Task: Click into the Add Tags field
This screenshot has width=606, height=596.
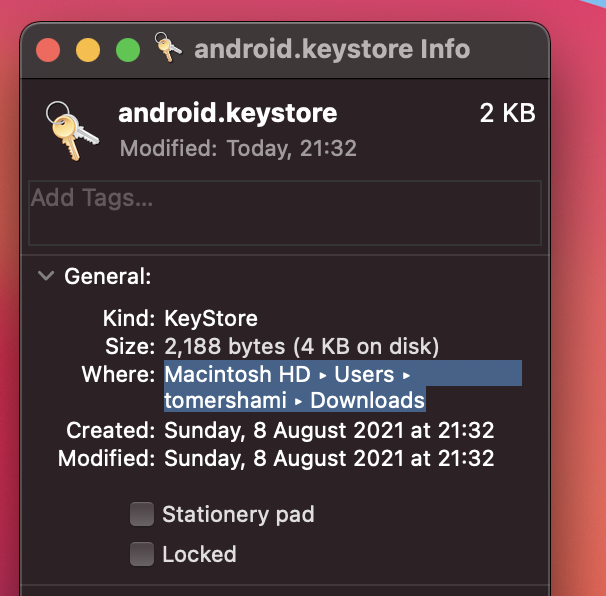Action: pos(285,213)
